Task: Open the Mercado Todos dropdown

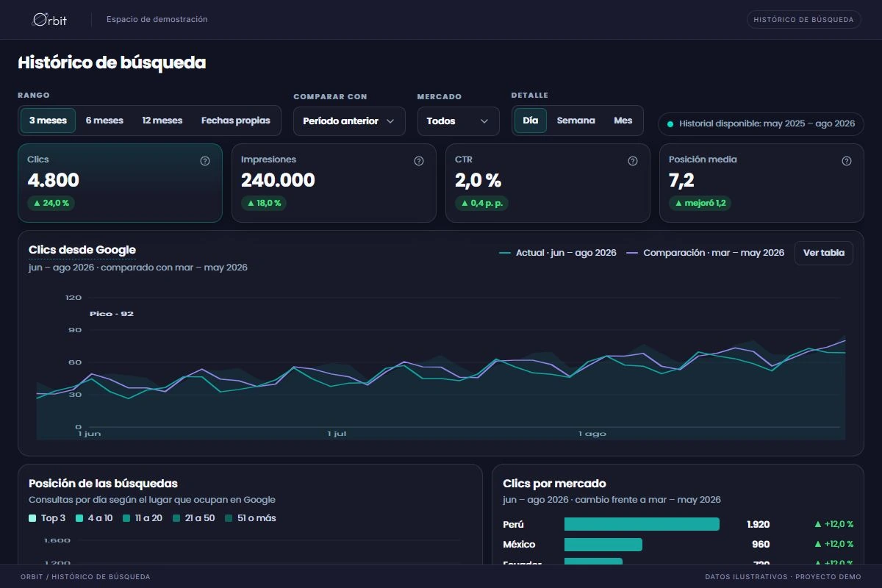Action: (459, 121)
